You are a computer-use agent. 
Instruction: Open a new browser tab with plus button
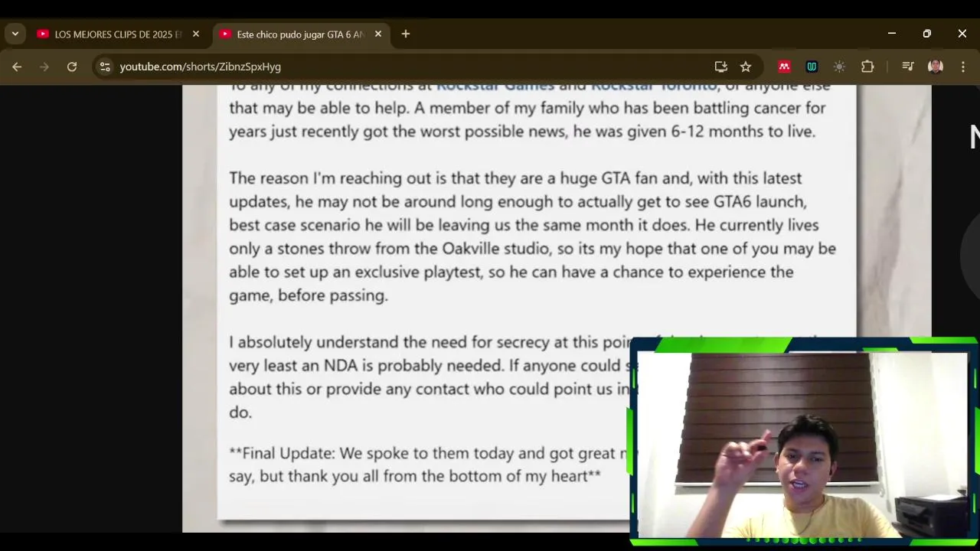(406, 34)
